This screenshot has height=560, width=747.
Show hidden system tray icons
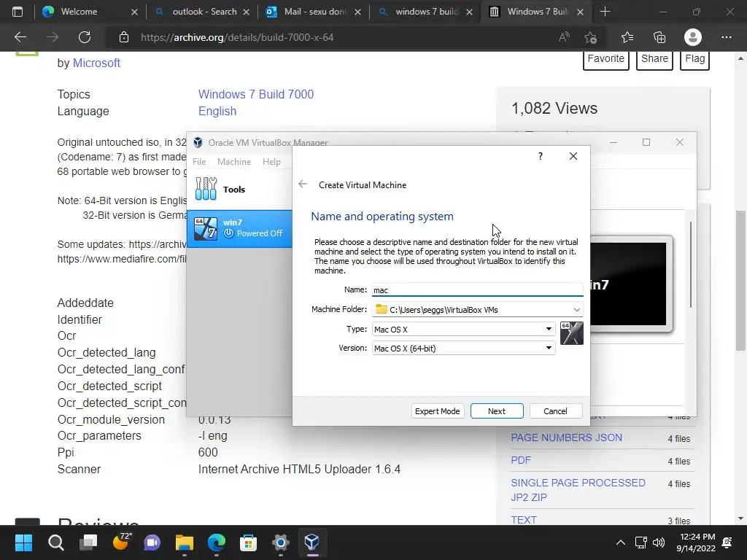pos(620,542)
